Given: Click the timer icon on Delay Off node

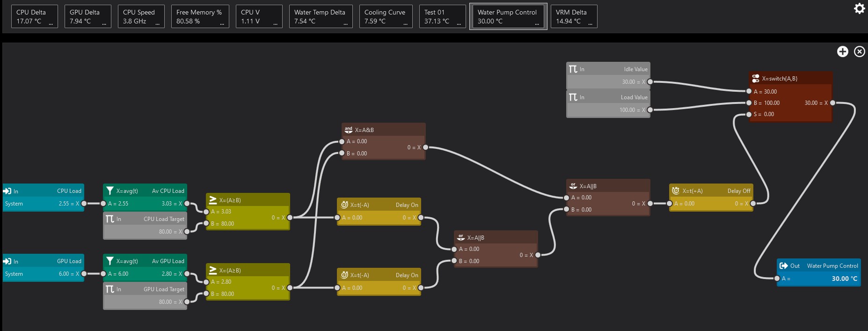Looking at the screenshot, I should click(676, 191).
